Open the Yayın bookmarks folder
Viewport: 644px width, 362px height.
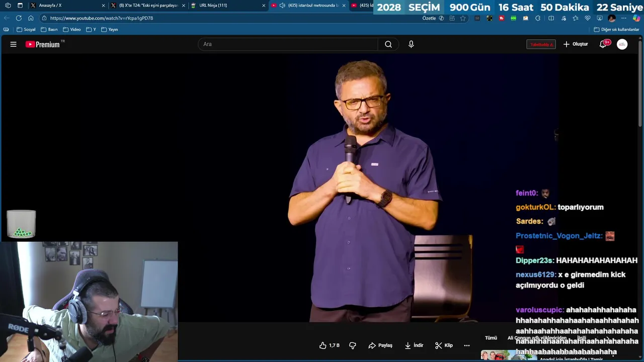(x=110, y=30)
